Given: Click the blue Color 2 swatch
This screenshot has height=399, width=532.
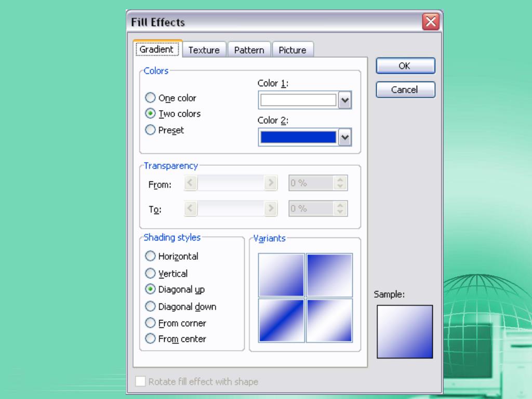Looking at the screenshot, I should [x=298, y=137].
